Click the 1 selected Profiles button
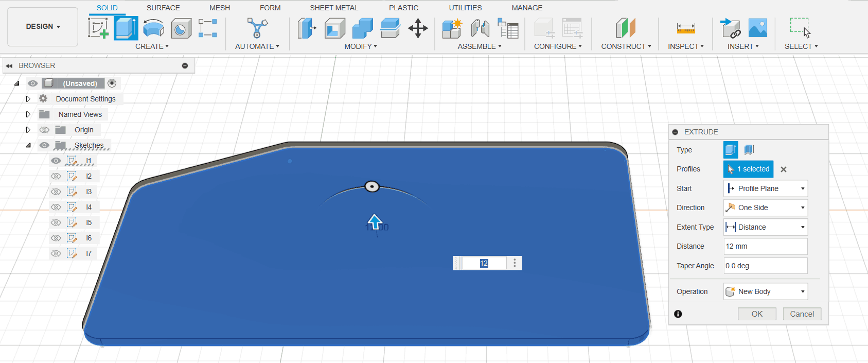The image size is (868, 363). 749,169
